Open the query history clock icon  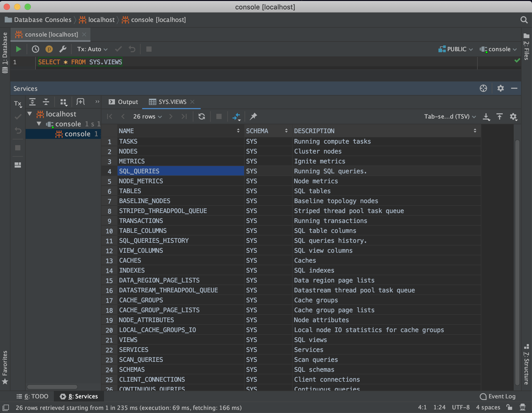pos(35,49)
